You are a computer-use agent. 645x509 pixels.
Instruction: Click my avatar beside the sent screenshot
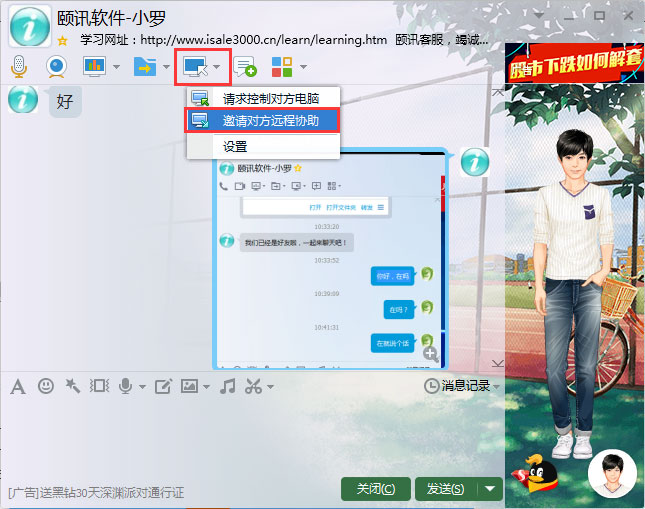click(x=475, y=162)
